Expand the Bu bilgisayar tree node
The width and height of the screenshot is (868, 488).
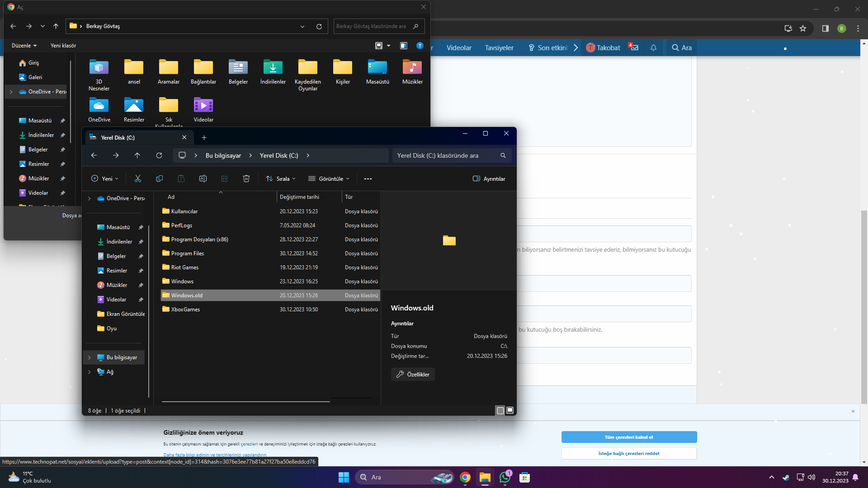(x=90, y=357)
